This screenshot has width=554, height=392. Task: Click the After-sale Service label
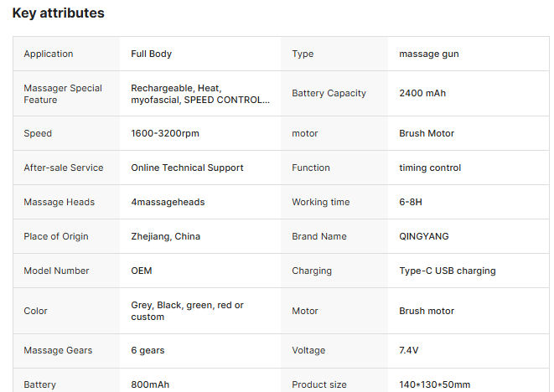64,168
